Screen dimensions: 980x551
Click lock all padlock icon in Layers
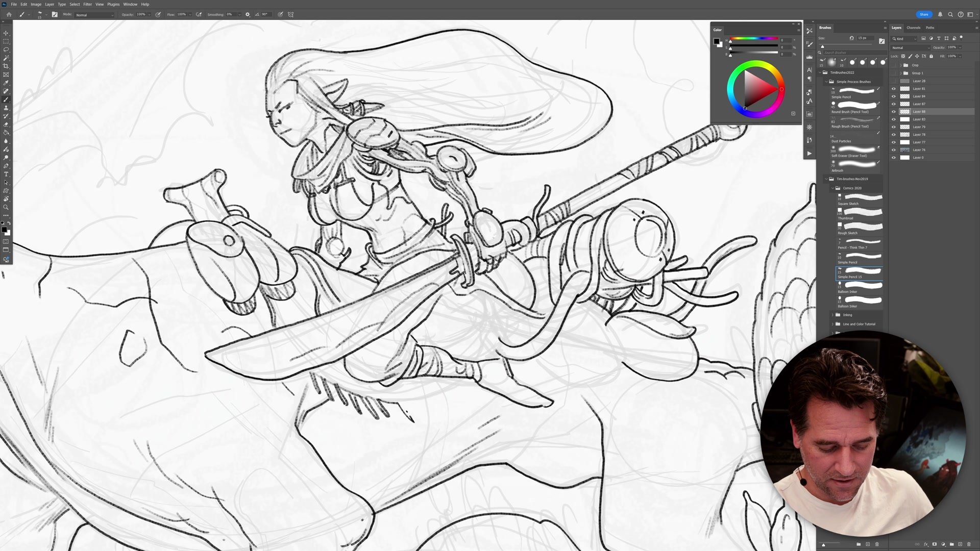[x=931, y=56]
